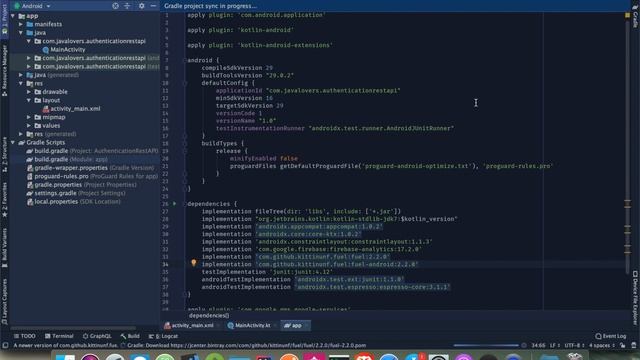Open the Device File Explorer side tab
640x360 pixels.
pyautogui.click(x=635, y=298)
